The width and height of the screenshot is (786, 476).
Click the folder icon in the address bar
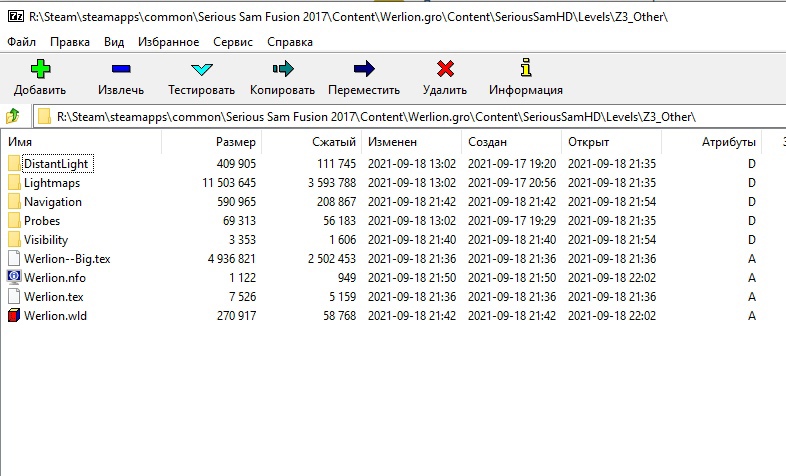click(45, 116)
